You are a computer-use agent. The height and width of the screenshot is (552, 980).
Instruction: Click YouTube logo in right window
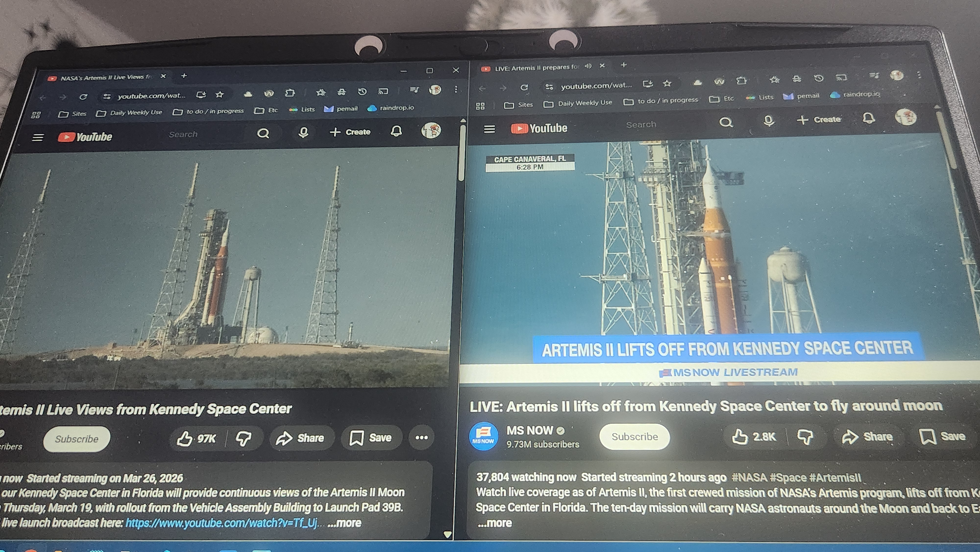[x=539, y=128]
